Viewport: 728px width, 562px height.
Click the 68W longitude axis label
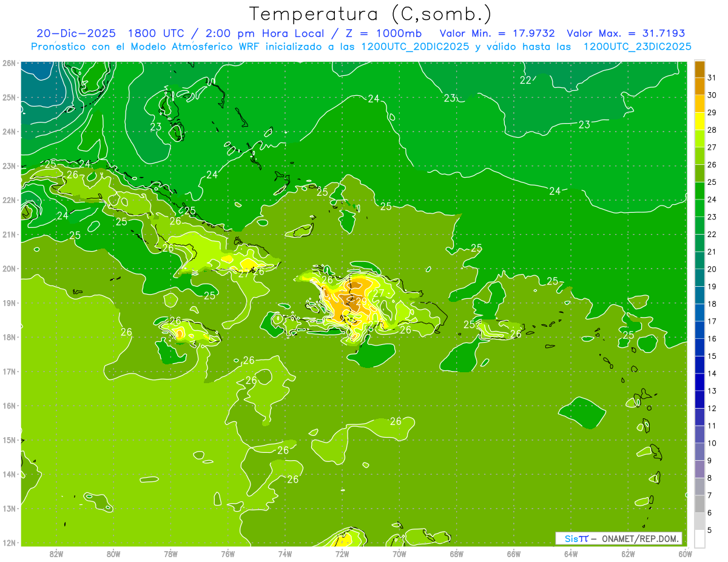click(457, 554)
